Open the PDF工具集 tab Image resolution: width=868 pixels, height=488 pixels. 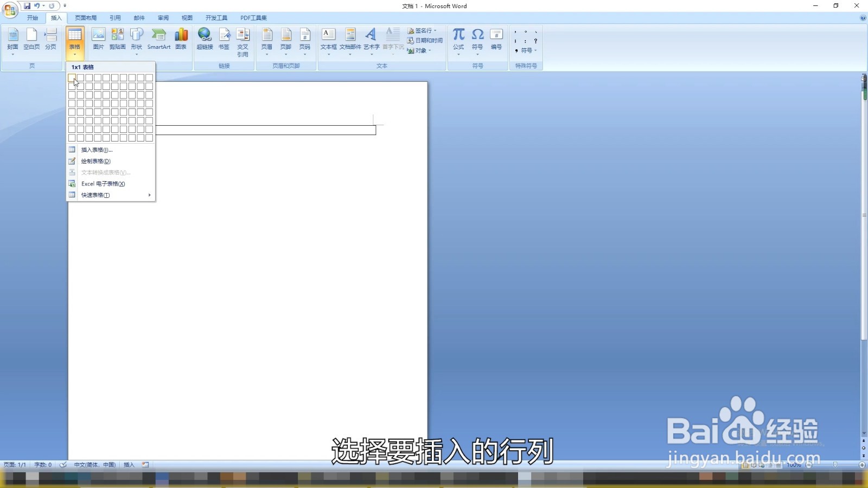253,18
